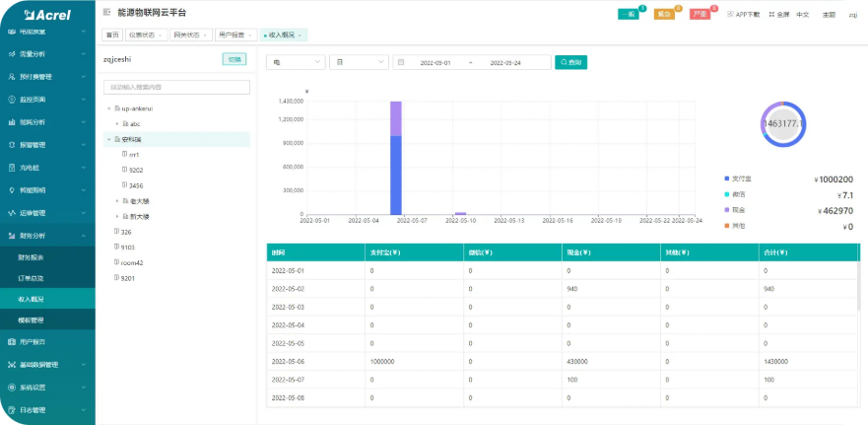Click the calendar icon in date range

(x=401, y=62)
